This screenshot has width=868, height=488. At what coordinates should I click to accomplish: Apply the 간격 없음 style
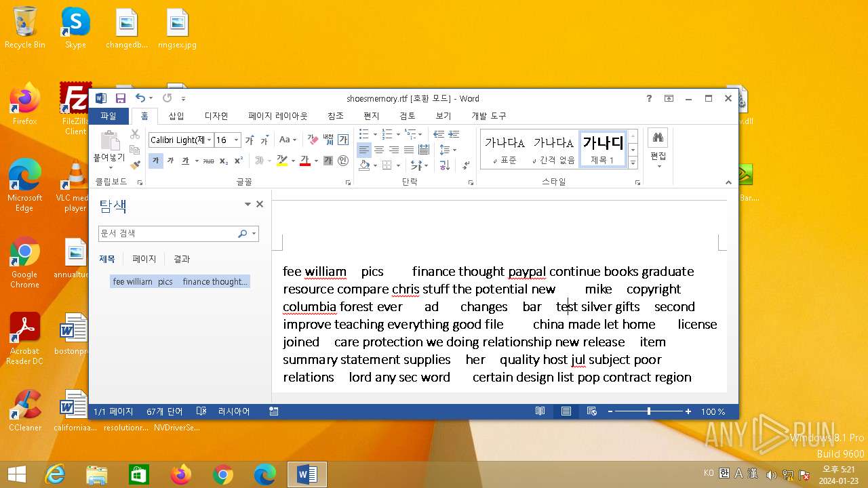point(553,150)
